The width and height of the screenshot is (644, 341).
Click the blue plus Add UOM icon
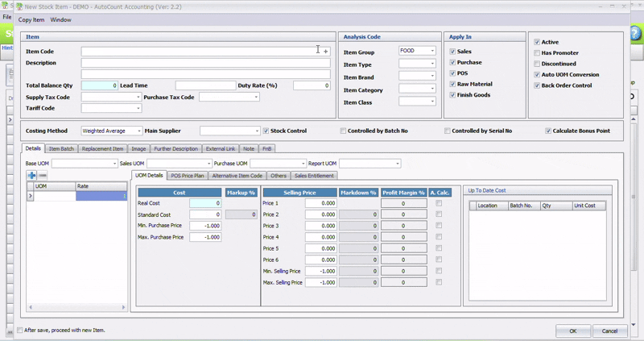coord(31,175)
